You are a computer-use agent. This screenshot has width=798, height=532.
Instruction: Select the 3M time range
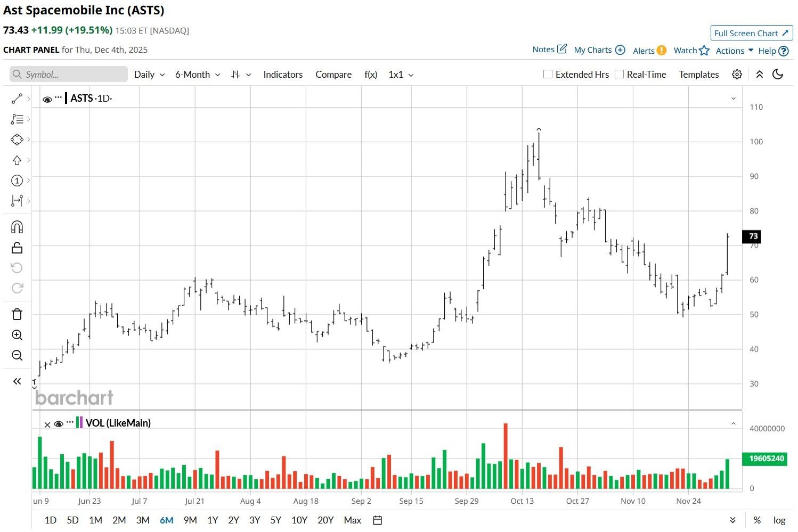(x=143, y=520)
